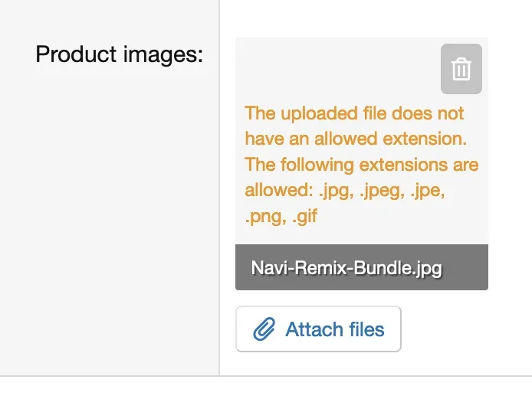
Task: Click the 'allowed: .jpg, .jpeg, .jpe,' line
Action: [345, 191]
